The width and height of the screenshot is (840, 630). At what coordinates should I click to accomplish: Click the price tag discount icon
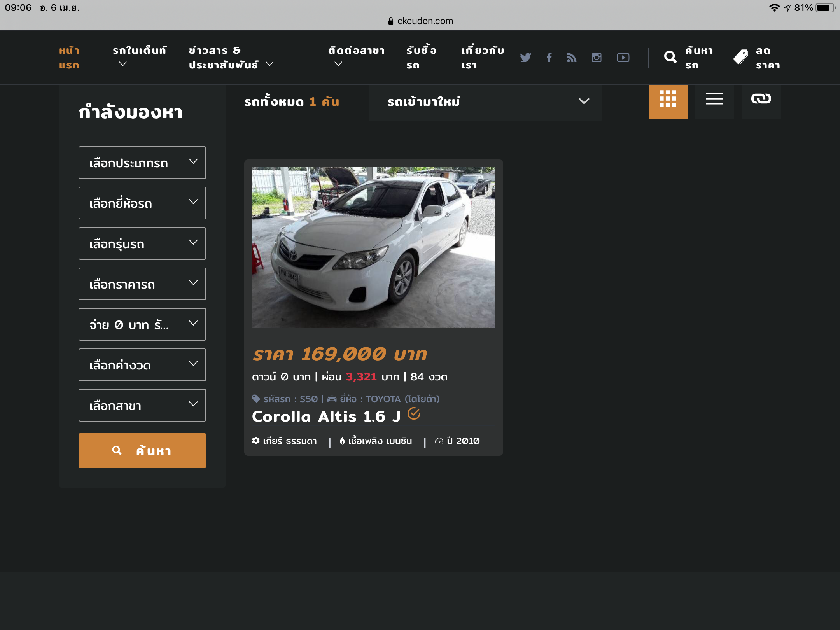click(x=741, y=58)
